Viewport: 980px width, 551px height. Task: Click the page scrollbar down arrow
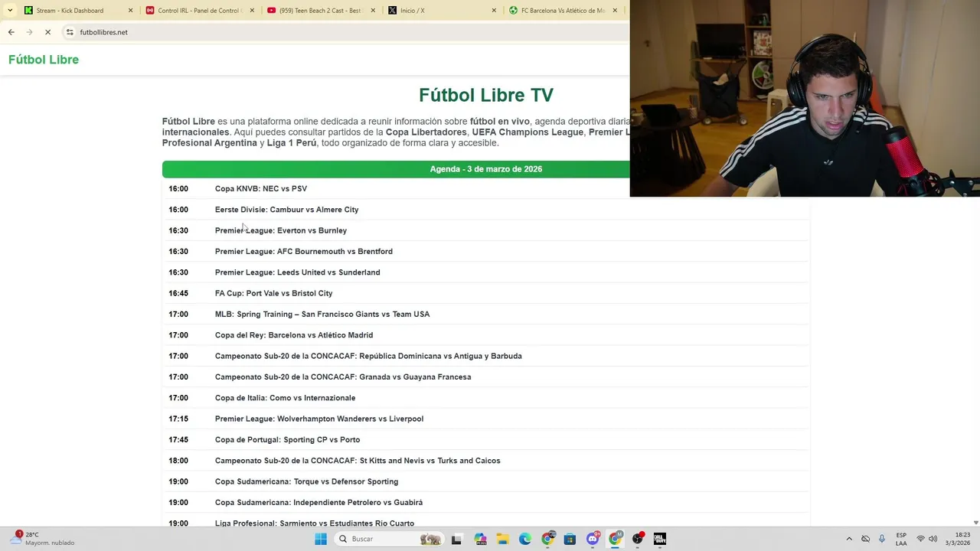point(975,523)
